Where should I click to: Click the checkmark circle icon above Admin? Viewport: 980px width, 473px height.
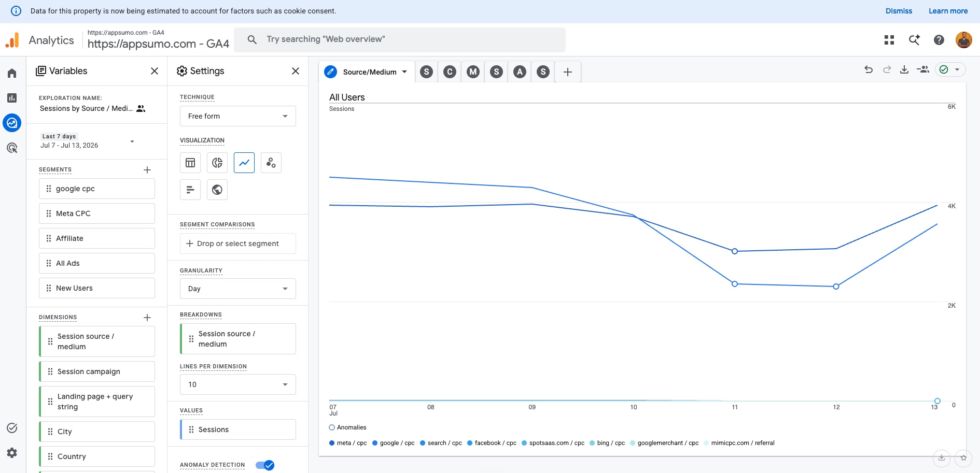pyautogui.click(x=12, y=428)
